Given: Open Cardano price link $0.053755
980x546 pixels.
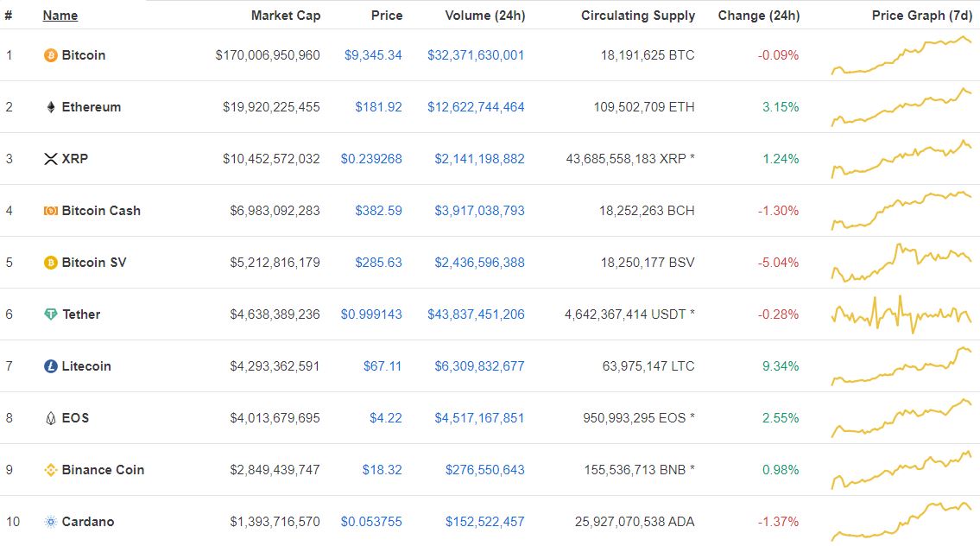Looking at the screenshot, I should click(x=371, y=522).
